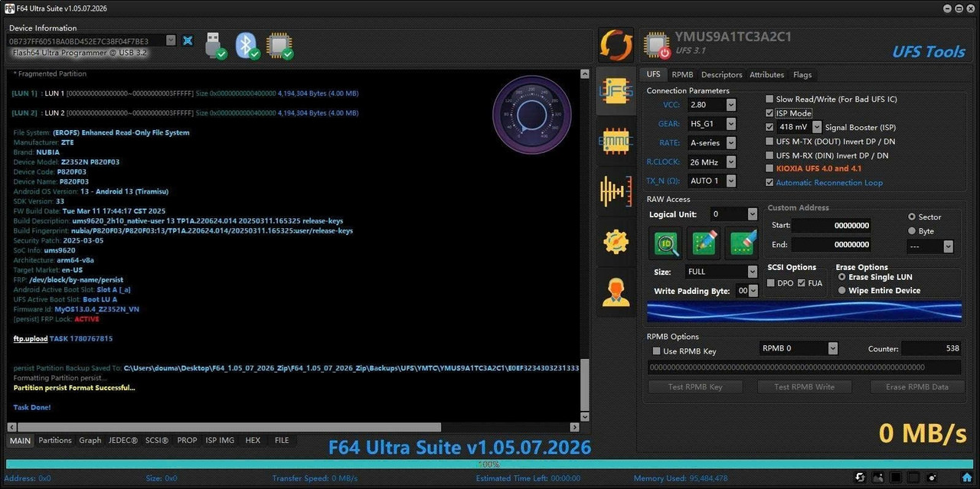Image resolution: width=980 pixels, height=489 pixels.
Task: Open the R.CLOCK 26 MHz dropdown
Action: click(731, 162)
